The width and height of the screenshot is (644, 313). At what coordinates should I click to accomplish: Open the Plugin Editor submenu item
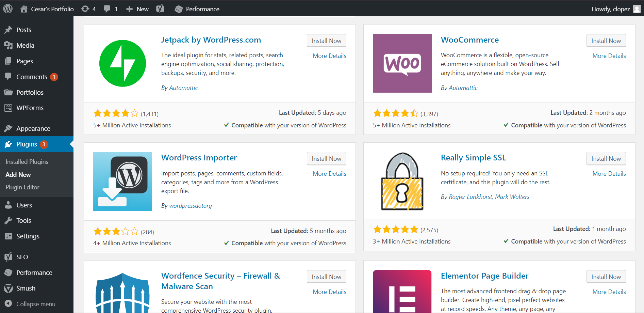22,187
